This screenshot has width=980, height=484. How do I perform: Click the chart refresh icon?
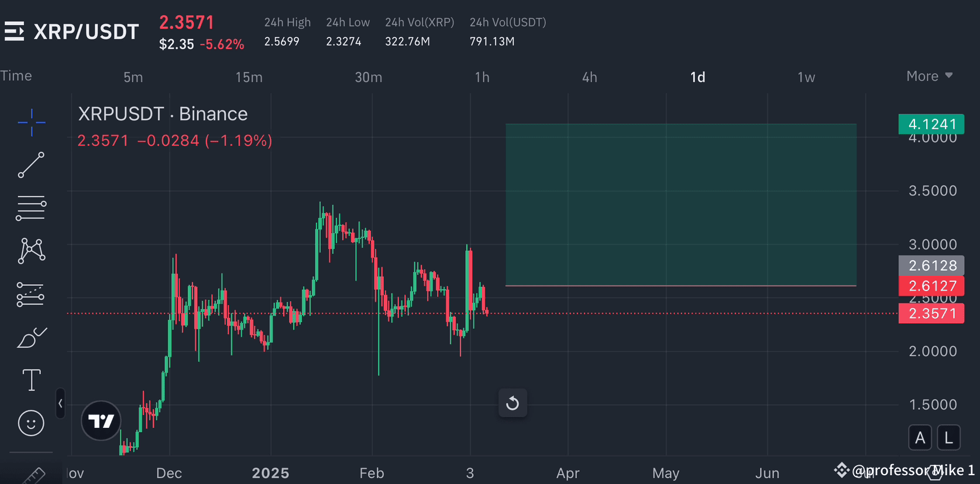tap(513, 403)
